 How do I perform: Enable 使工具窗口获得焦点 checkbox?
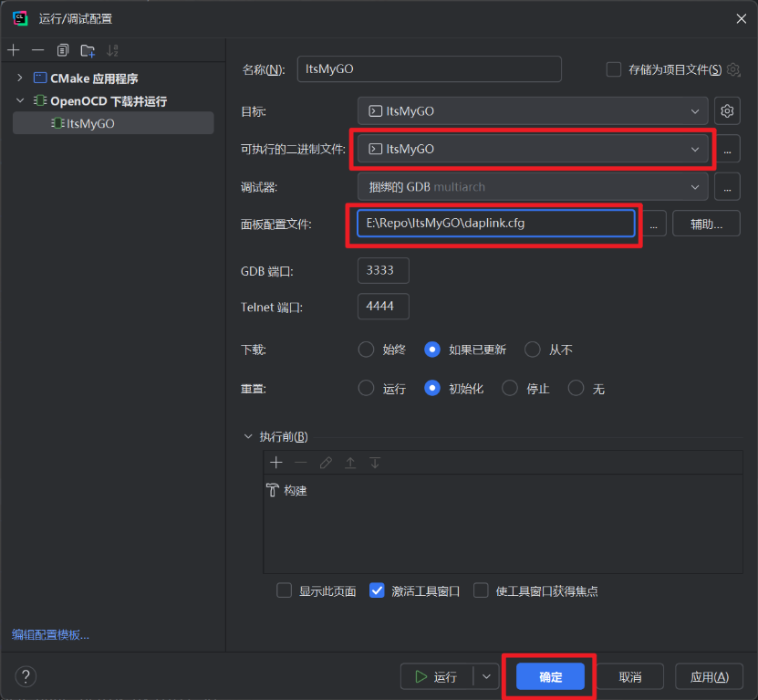pyautogui.click(x=481, y=590)
